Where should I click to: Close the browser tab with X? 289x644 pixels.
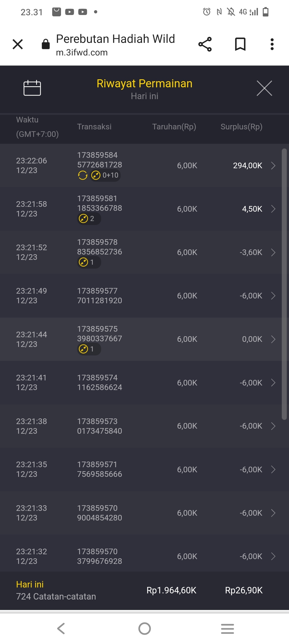(18, 44)
